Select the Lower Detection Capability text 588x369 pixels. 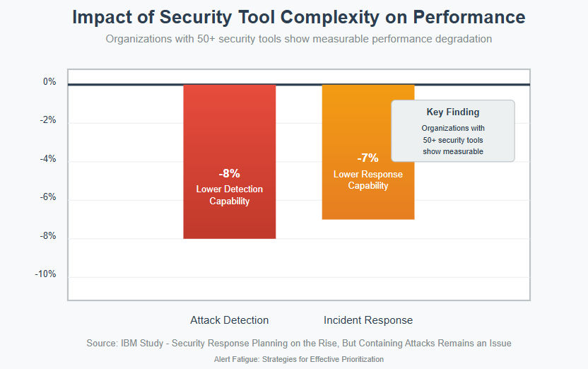[x=229, y=195]
